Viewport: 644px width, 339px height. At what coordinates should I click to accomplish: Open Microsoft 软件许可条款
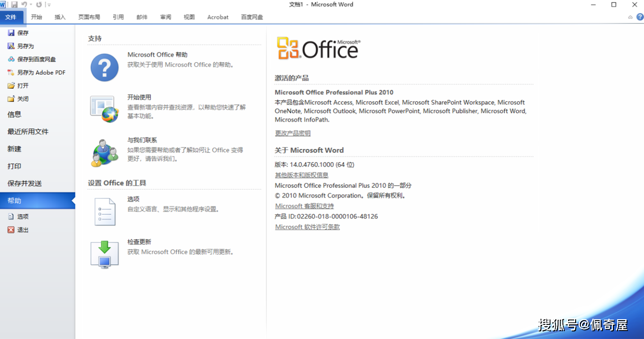coord(307,227)
